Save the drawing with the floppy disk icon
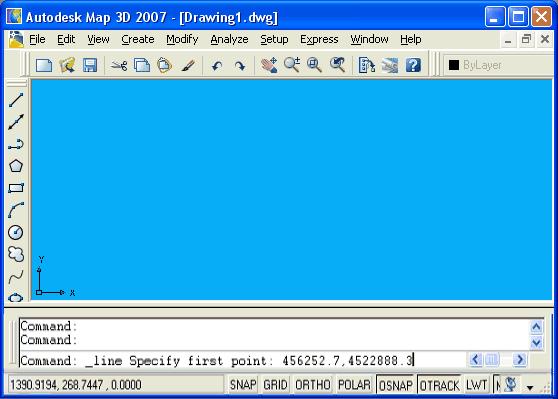The width and height of the screenshot is (558, 399). 90,65
